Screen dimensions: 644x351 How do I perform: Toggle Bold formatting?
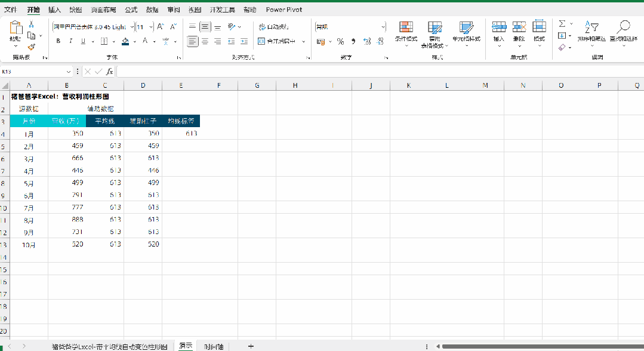point(58,41)
